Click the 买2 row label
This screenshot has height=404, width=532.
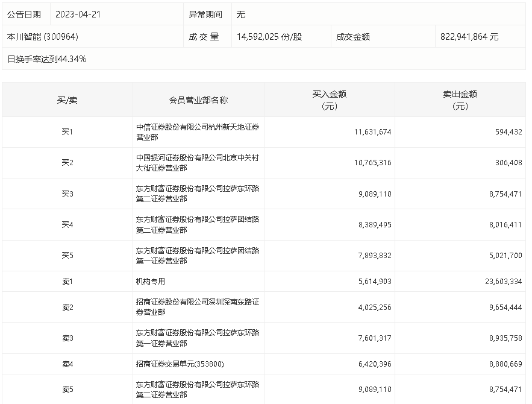pyautogui.click(x=67, y=163)
